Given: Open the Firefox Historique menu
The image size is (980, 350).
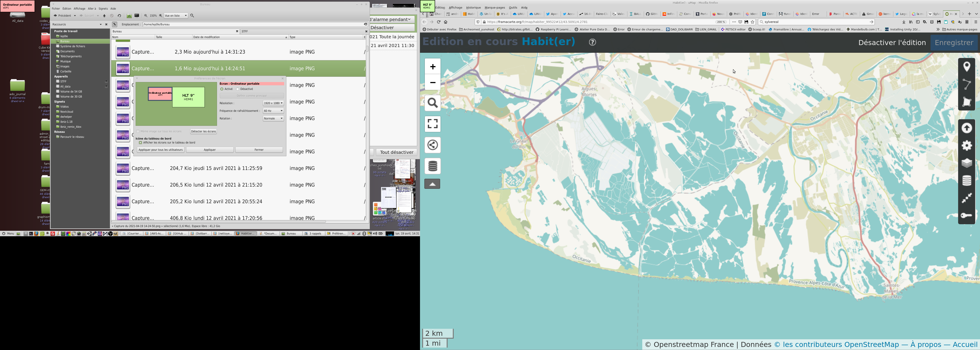Looking at the screenshot, I should (x=473, y=8).
